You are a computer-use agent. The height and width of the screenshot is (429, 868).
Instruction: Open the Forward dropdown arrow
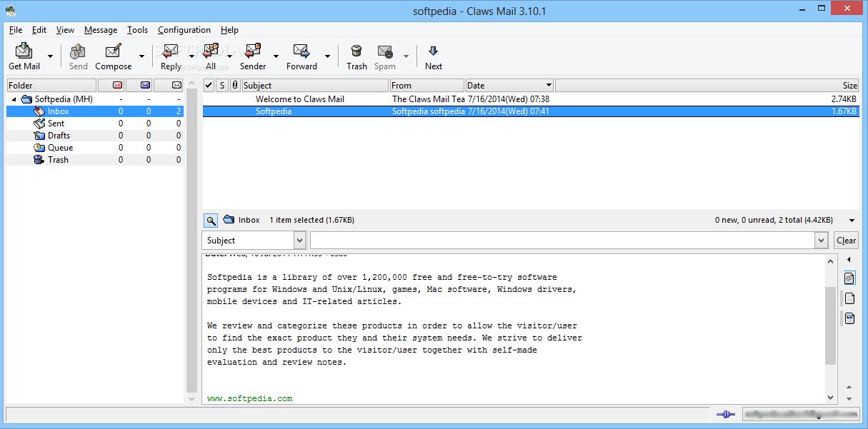[x=327, y=56]
